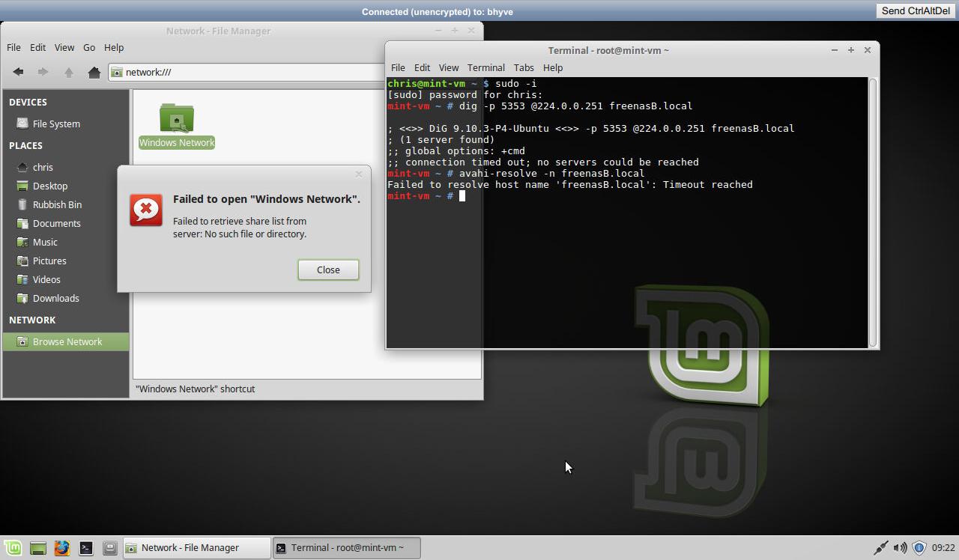This screenshot has width=959, height=560.
Task: Open the Terminal window's Help menu
Action: pos(553,67)
